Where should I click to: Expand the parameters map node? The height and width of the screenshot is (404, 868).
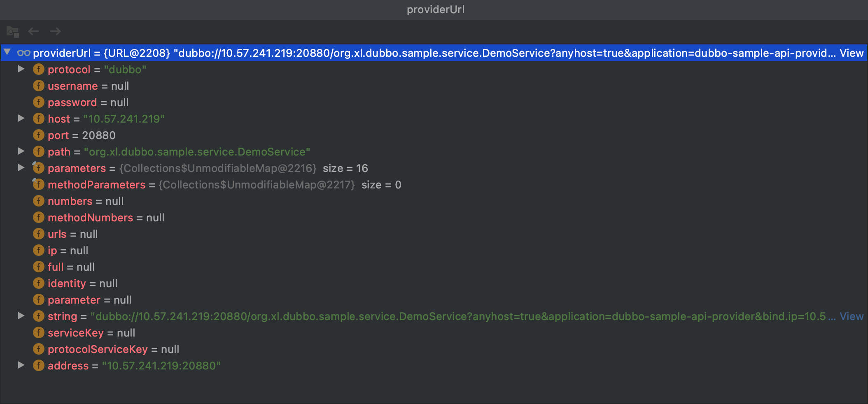pos(21,168)
